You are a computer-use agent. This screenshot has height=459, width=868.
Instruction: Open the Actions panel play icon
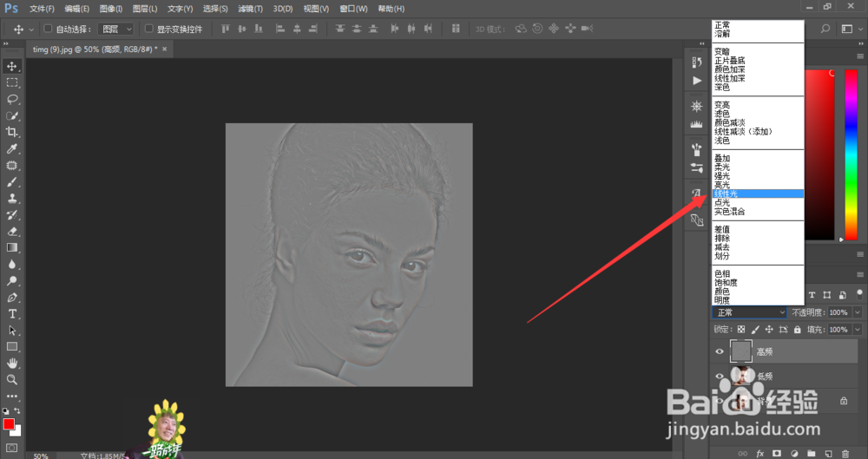click(697, 81)
